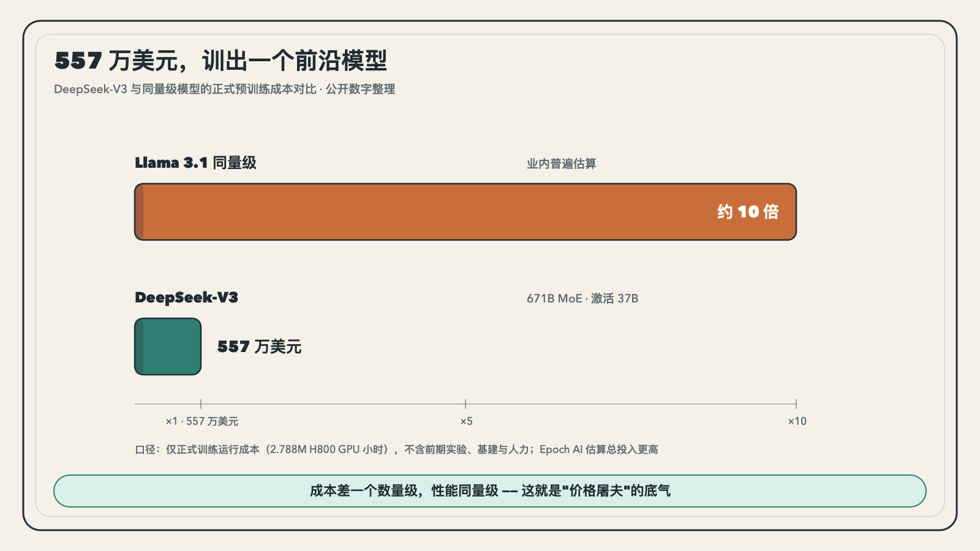This screenshot has width=980, height=551.
Task: Click the "DeepSeek-V3" bar heading
Action: [x=186, y=298]
